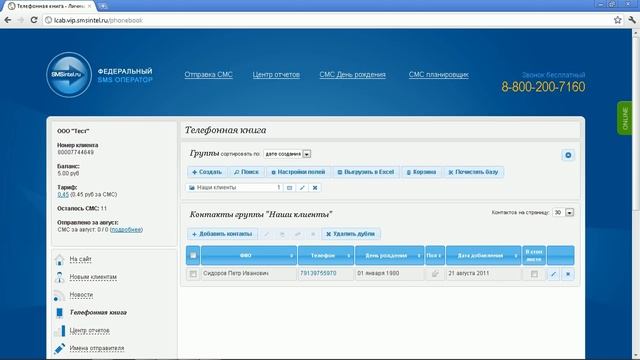Select the Наши клиенты group row
The image size is (640, 360).
235,188
